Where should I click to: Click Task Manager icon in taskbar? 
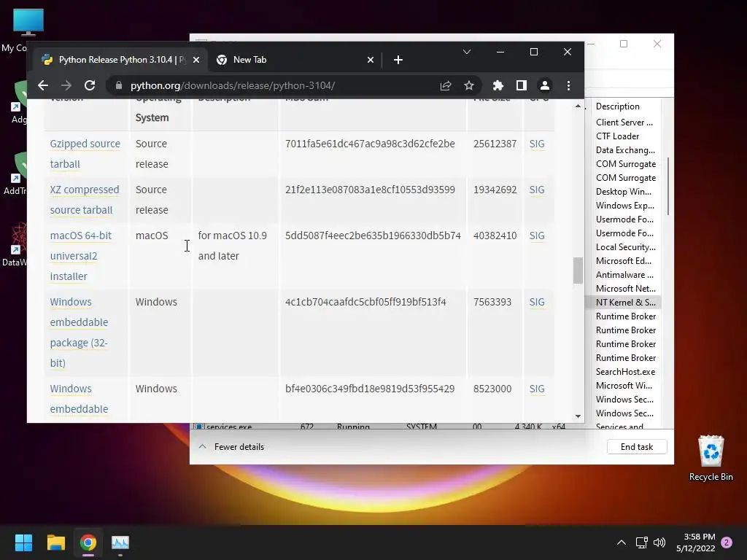click(120, 542)
